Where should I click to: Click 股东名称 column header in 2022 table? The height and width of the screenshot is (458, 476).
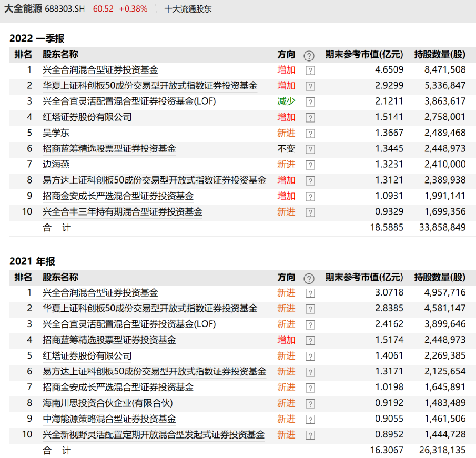pos(60,54)
